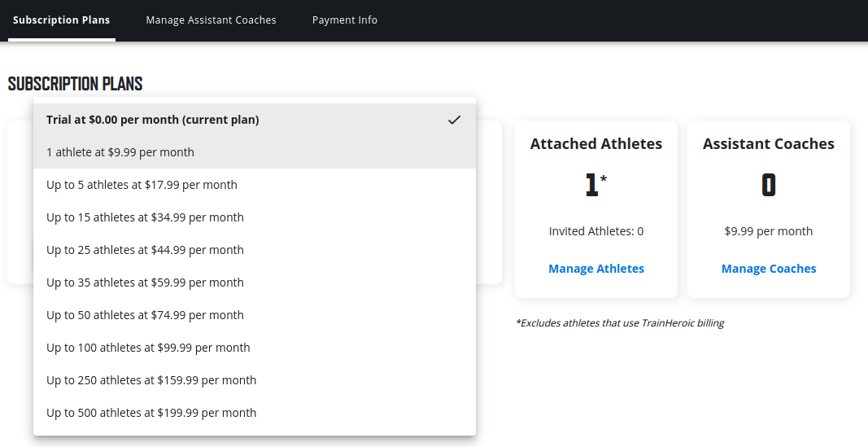Image resolution: width=868 pixels, height=447 pixels.
Task: Select Up to 250 athletes at $159.99
Action: (151, 380)
